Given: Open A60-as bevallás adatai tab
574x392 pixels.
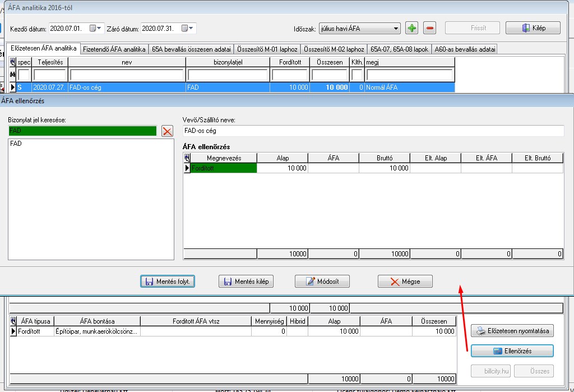Looking at the screenshot, I should pos(465,49).
